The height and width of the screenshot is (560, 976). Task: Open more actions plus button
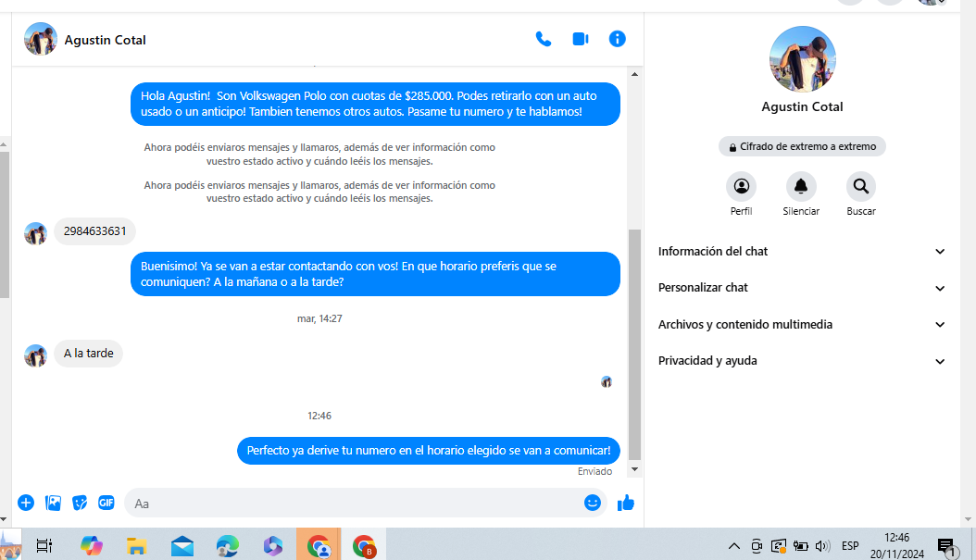[x=26, y=503]
